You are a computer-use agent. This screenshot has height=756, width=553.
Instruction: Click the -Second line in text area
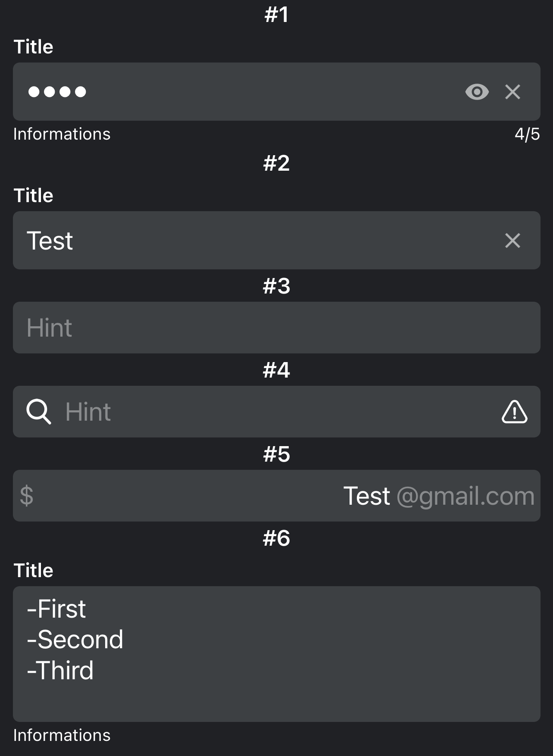point(75,639)
